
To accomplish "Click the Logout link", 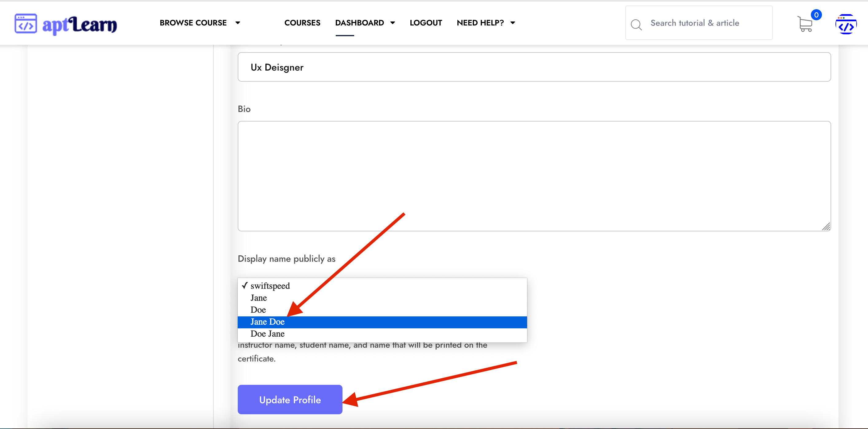I will coord(426,23).
